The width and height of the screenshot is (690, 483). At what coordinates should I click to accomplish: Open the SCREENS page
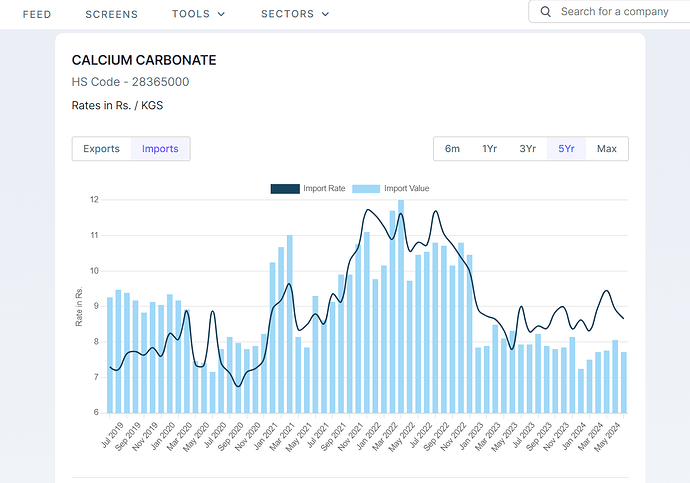(x=112, y=14)
